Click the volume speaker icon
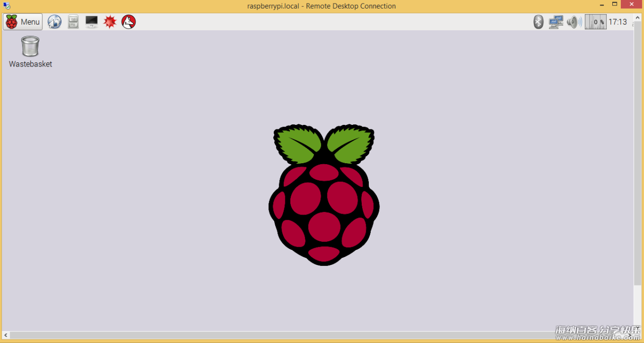This screenshot has height=343, width=644. pyautogui.click(x=574, y=22)
